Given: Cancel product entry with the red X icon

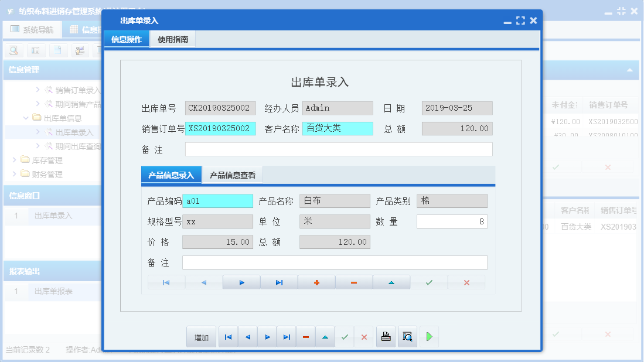Looking at the screenshot, I should click(x=466, y=282).
